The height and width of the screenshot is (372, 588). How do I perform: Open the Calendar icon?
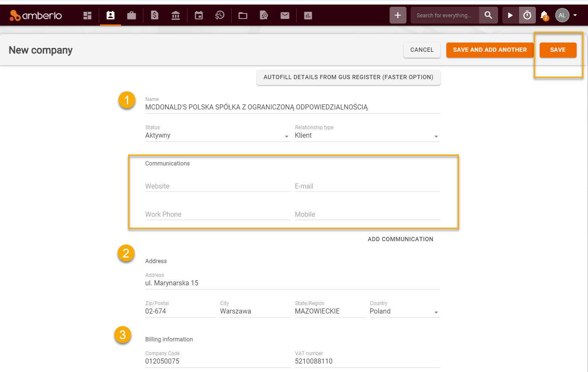(x=199, y=16)
